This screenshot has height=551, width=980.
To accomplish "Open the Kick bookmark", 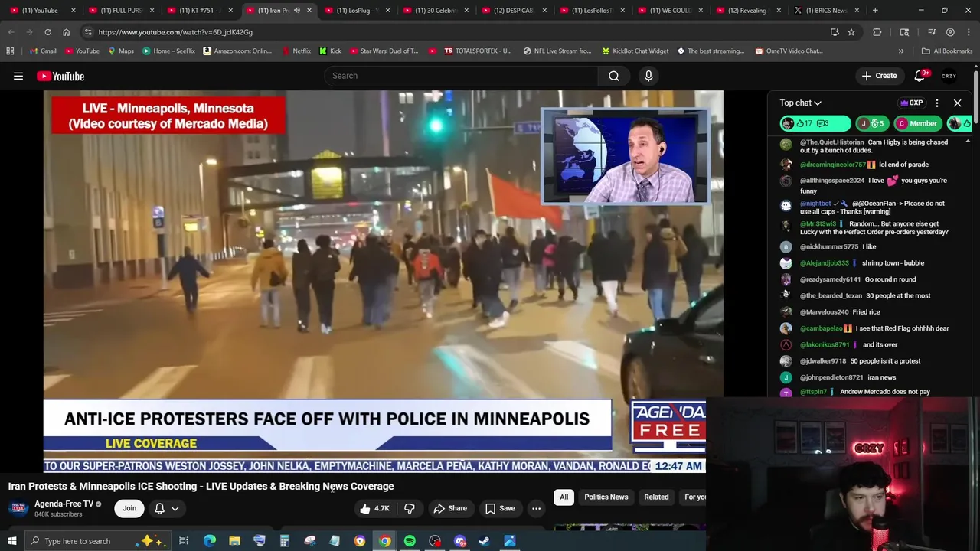I will click(330, 51).
